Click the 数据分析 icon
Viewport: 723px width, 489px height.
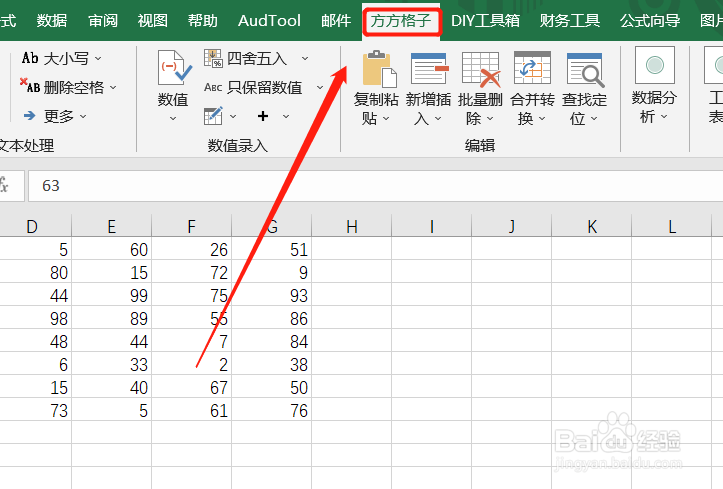click(655, 65)
